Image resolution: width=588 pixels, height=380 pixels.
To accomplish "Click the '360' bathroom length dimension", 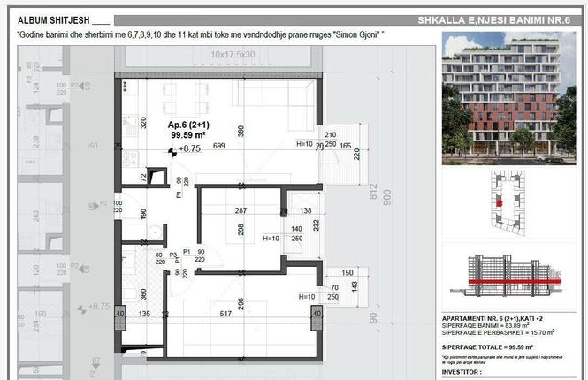I will coord(143,294).
